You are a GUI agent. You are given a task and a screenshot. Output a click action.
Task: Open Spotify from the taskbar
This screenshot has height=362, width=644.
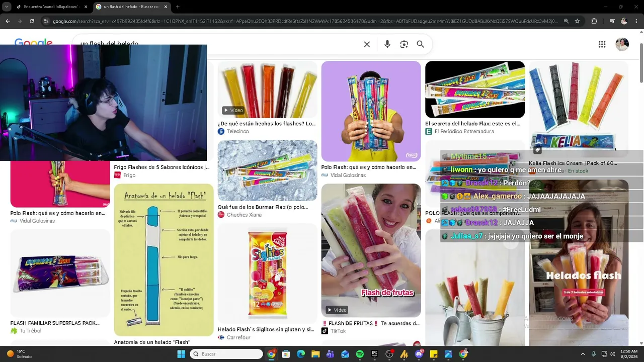[x=360, y=354]
